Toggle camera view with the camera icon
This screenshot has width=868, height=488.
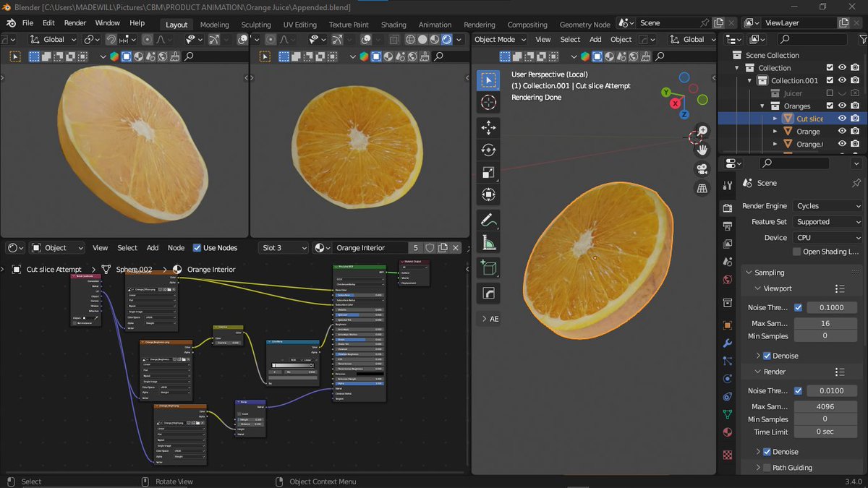(702, 169)
